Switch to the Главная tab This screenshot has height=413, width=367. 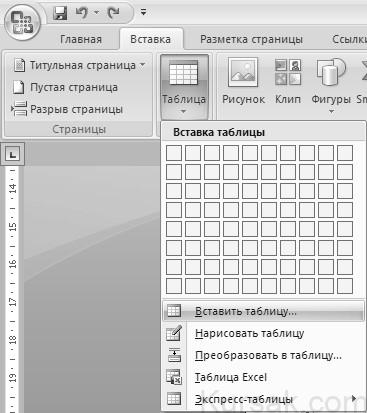pos(81,39)
